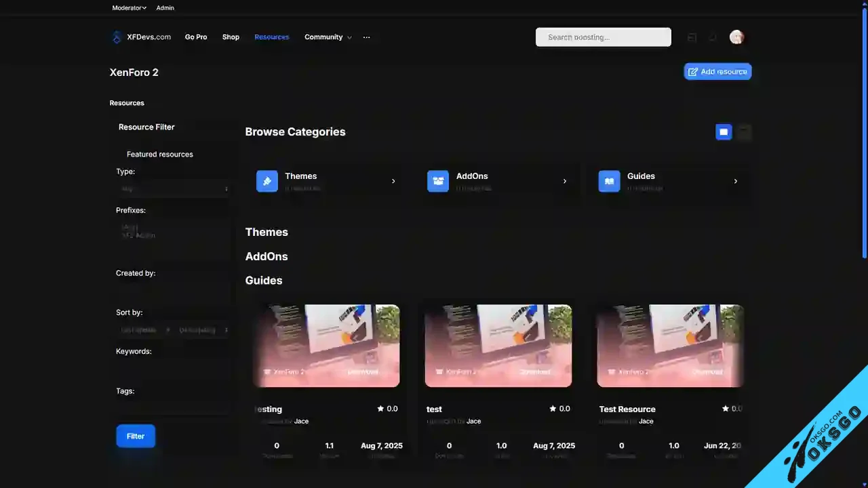
Task: Check alerts with the bell icon
Action: tap(713, 37)
